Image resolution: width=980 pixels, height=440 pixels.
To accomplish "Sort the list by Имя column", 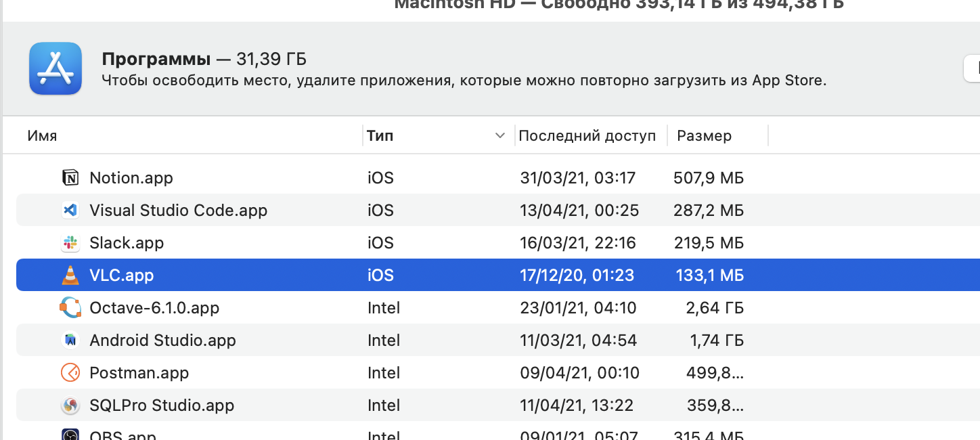I will click(42, 135).
